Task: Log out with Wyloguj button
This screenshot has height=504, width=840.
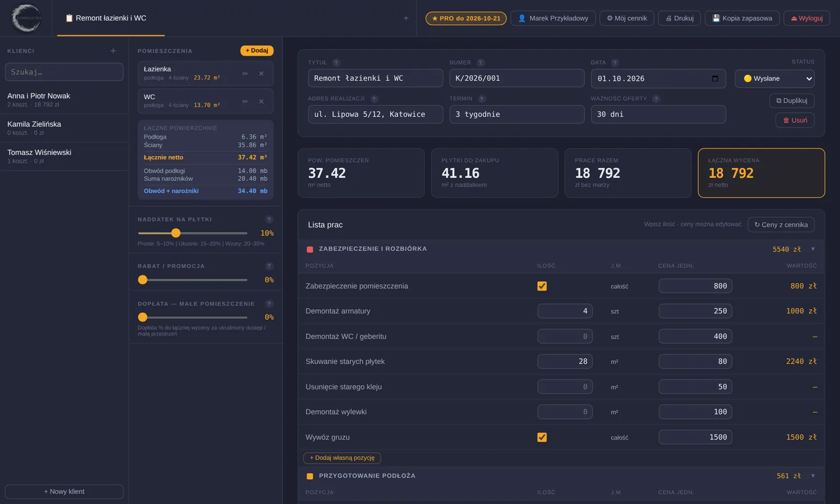Action: coord(806,18)
